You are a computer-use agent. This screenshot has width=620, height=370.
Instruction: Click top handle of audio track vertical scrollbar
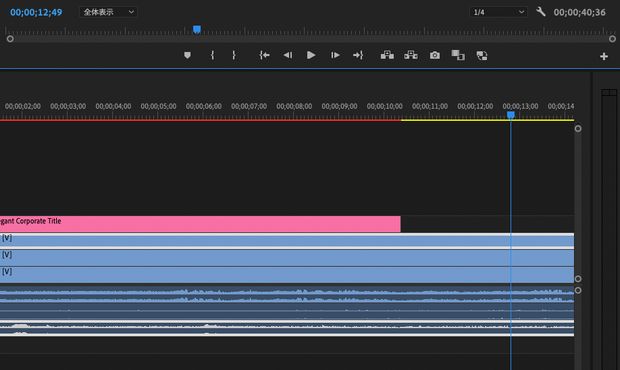[x=578, y=290]
